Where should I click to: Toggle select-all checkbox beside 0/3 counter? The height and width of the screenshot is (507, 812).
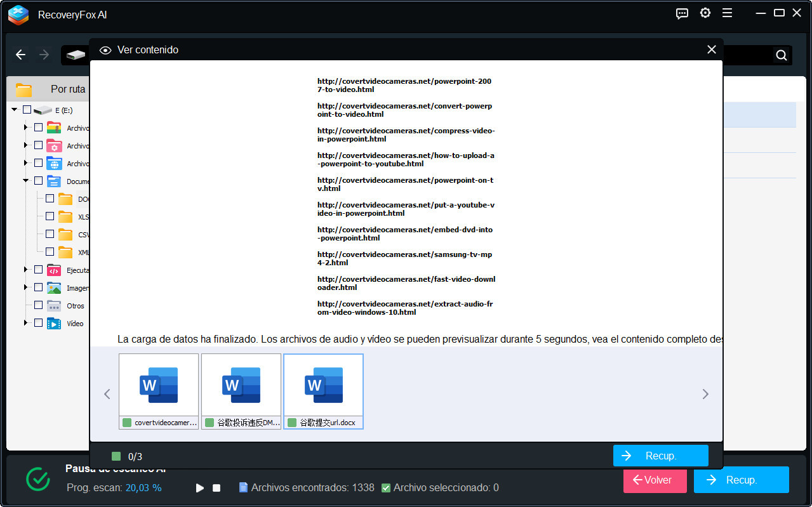(x=116, y=456)
